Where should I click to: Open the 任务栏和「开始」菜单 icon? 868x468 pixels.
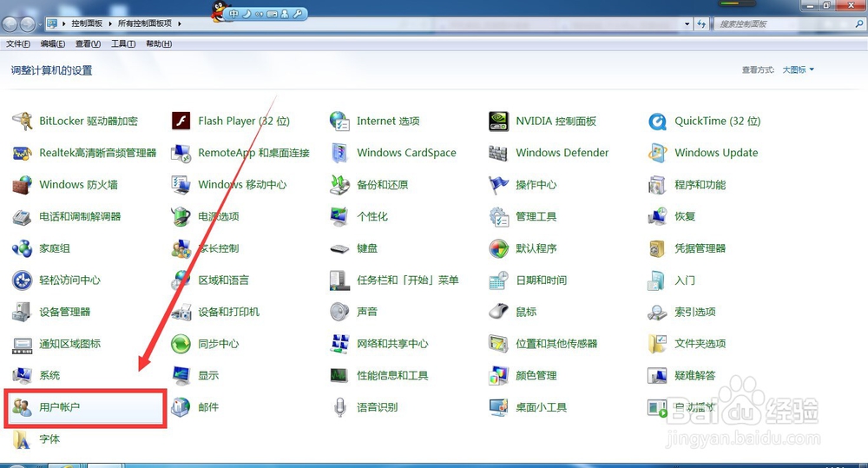pyautogui.click(x=339, y=280)
